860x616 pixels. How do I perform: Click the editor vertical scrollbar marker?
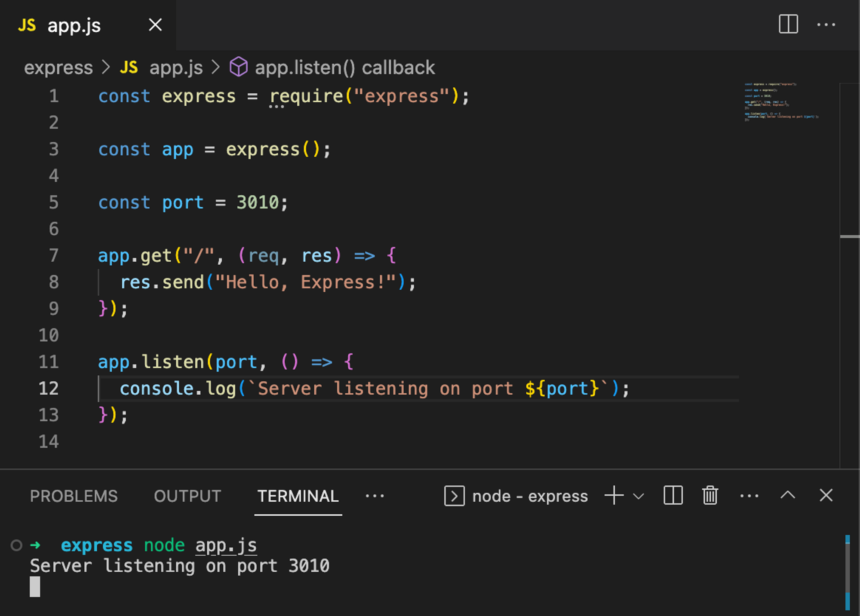[x=850, y=236]
